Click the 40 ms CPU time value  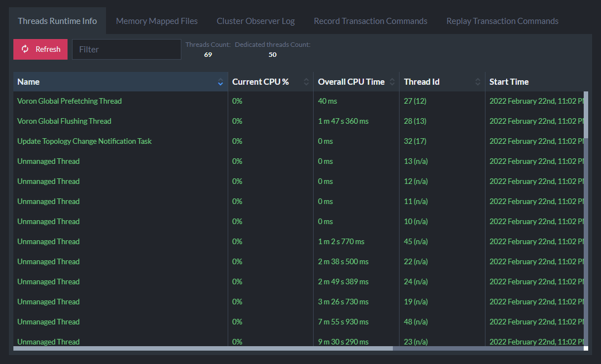click(x=328, y=101)
